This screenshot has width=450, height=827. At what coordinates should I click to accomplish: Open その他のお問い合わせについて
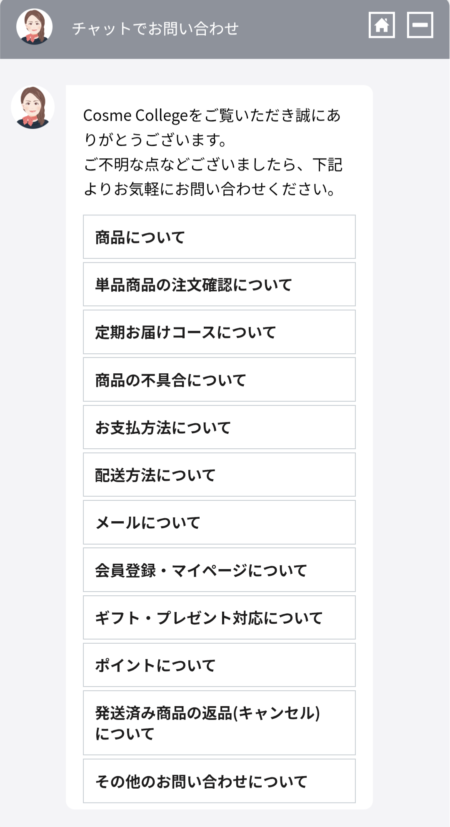(219, 781)
